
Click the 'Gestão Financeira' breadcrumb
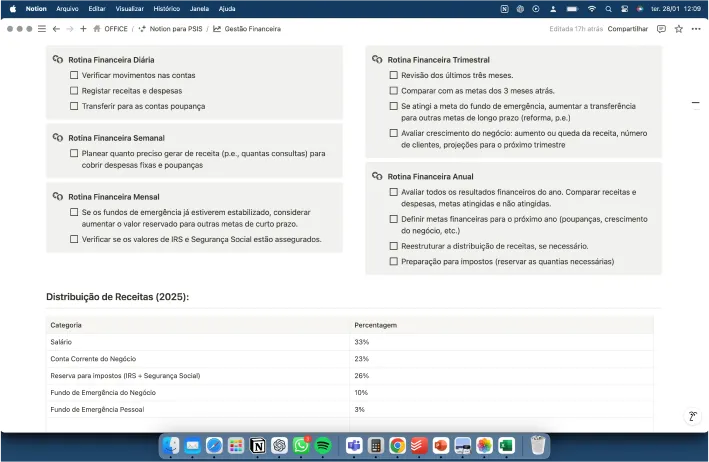click(x=247, y=29)
